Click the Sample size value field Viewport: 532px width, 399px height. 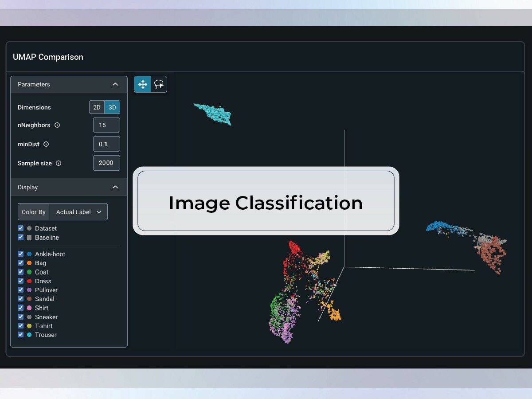(106, 163)
